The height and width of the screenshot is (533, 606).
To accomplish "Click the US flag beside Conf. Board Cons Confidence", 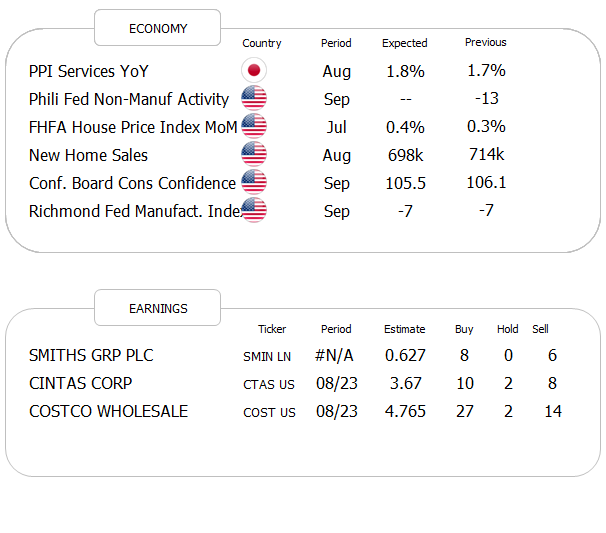I will pos(254,182).
